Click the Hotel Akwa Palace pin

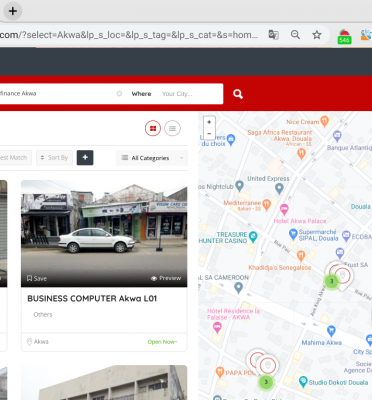click(x=284, y=210)
